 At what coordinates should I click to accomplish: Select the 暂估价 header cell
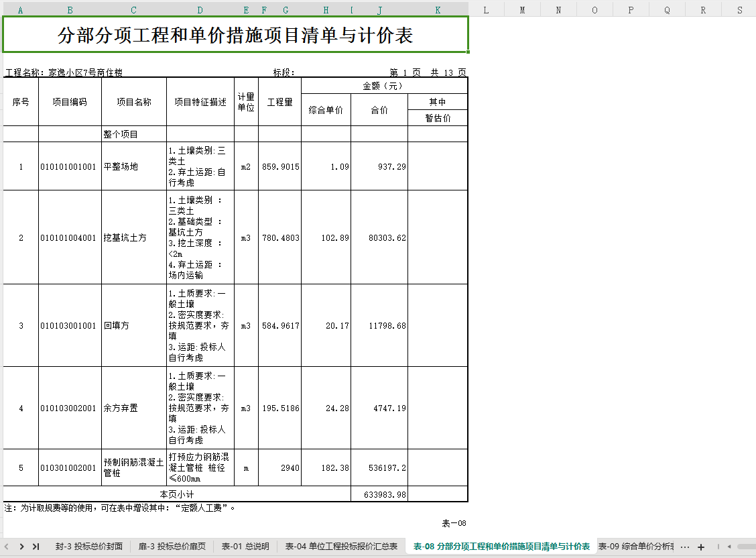pyautogui.click(x=438, y=118)
